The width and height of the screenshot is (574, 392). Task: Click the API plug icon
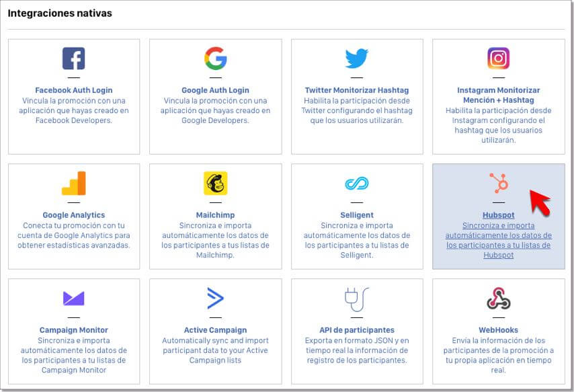357,299
